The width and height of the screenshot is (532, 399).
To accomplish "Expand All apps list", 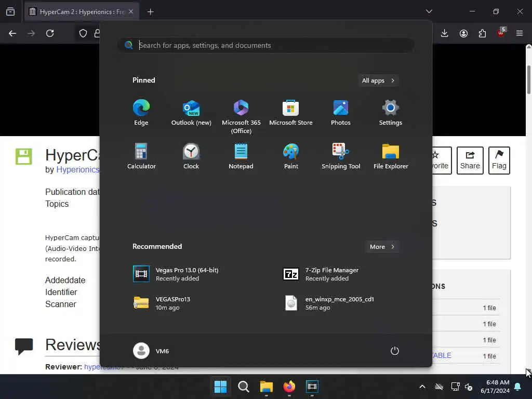I will [x=378, y=81].
